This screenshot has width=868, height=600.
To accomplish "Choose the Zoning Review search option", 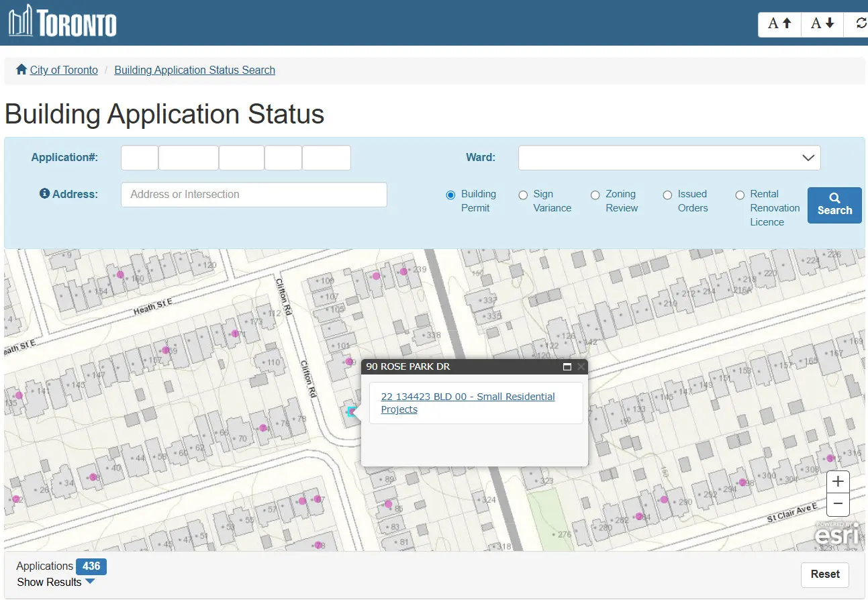I will pos(595,195).
